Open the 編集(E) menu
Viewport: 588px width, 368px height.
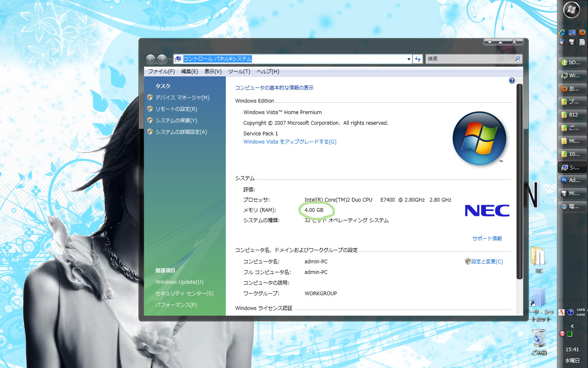(189, 72)
